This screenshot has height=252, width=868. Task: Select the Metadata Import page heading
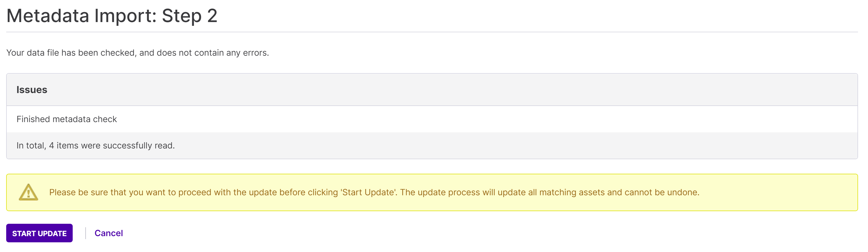[112, 16]
